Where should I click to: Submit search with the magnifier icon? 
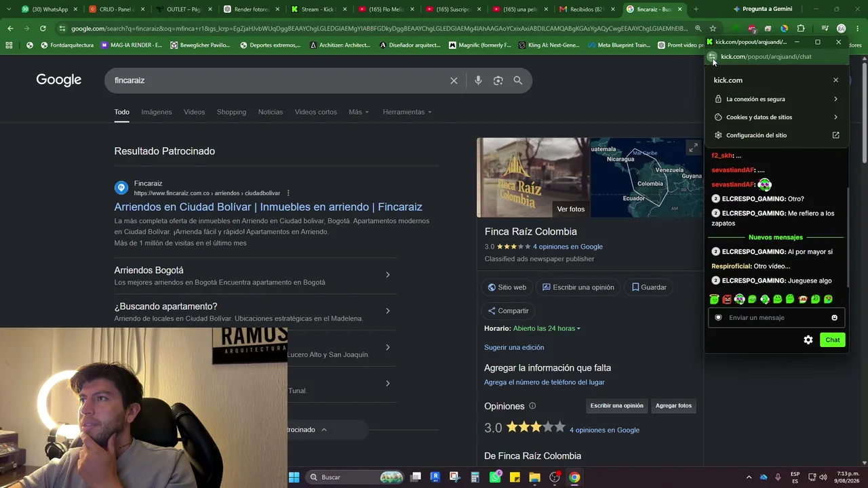point(518,81)
